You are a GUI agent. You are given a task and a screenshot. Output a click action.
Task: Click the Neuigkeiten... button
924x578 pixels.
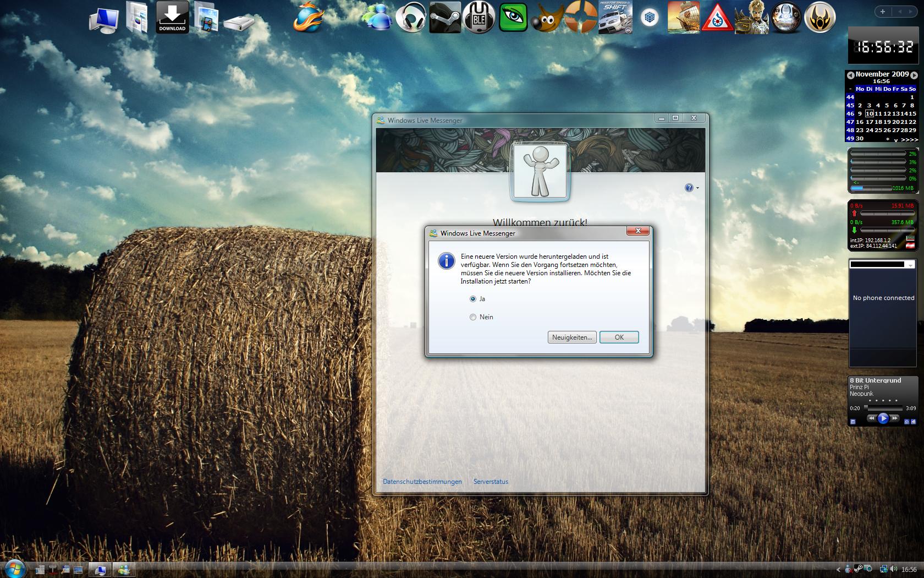[x=572, y=337]
